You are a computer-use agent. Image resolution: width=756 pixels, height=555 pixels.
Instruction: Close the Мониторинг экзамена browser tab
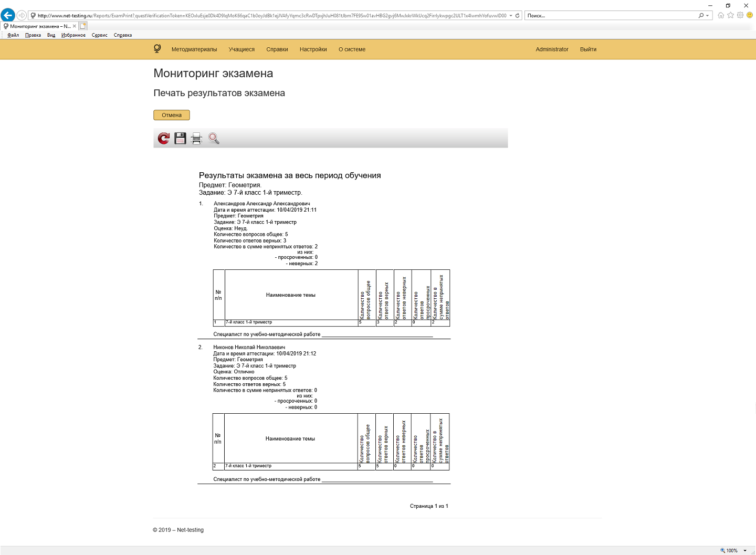point(75,26)
